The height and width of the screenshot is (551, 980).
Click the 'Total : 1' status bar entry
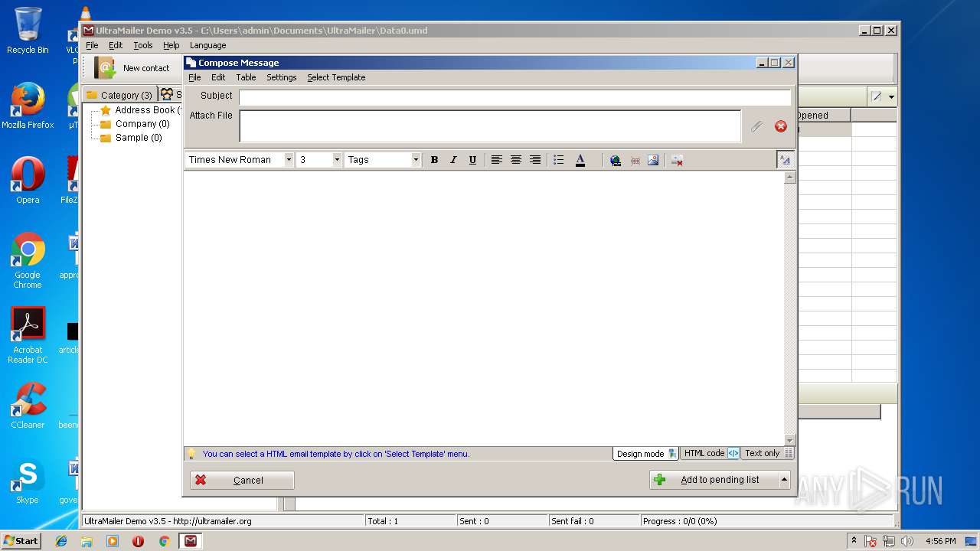coord(383,521)
